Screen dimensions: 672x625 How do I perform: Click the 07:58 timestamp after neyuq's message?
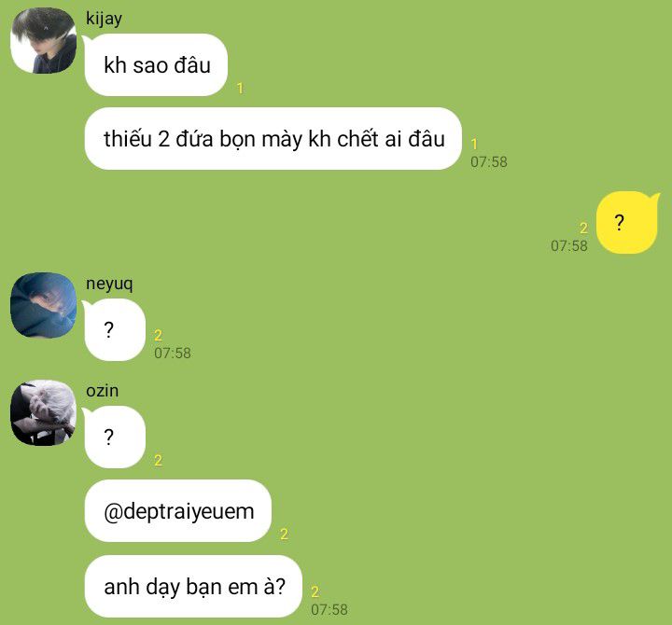[x=173, y=353]
